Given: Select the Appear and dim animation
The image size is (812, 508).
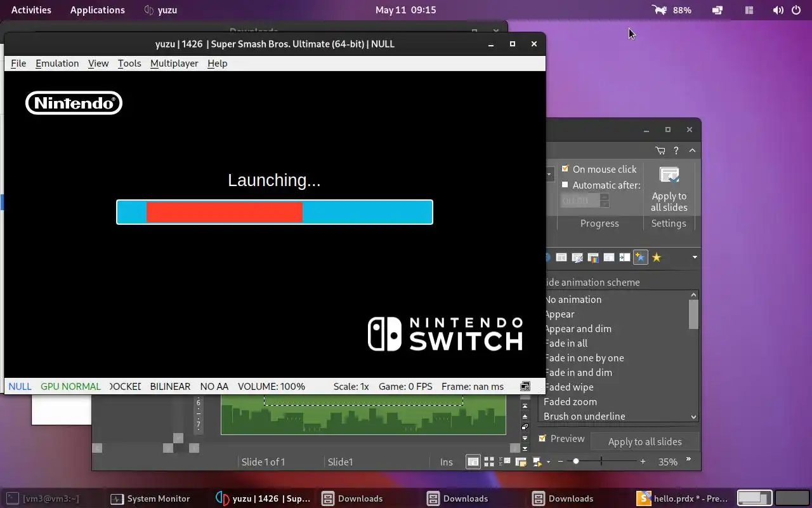Looking at the screenshot, I should point(577,328).
